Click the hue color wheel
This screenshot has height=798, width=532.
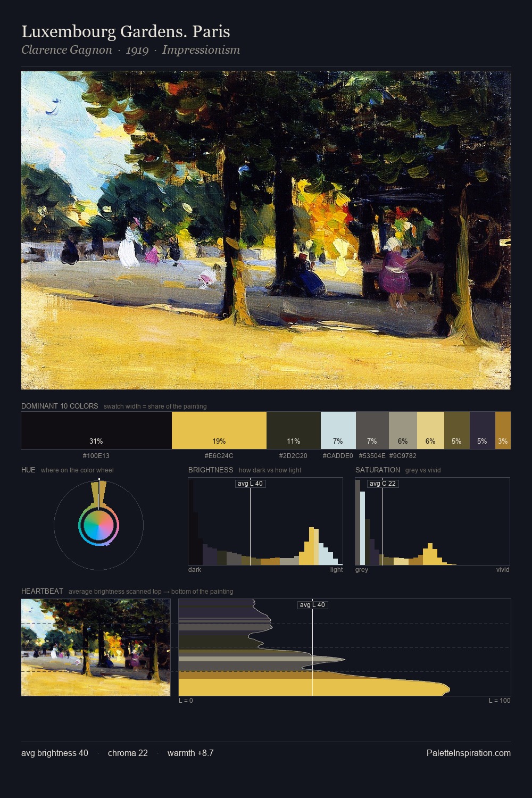[x=98, y=525]
